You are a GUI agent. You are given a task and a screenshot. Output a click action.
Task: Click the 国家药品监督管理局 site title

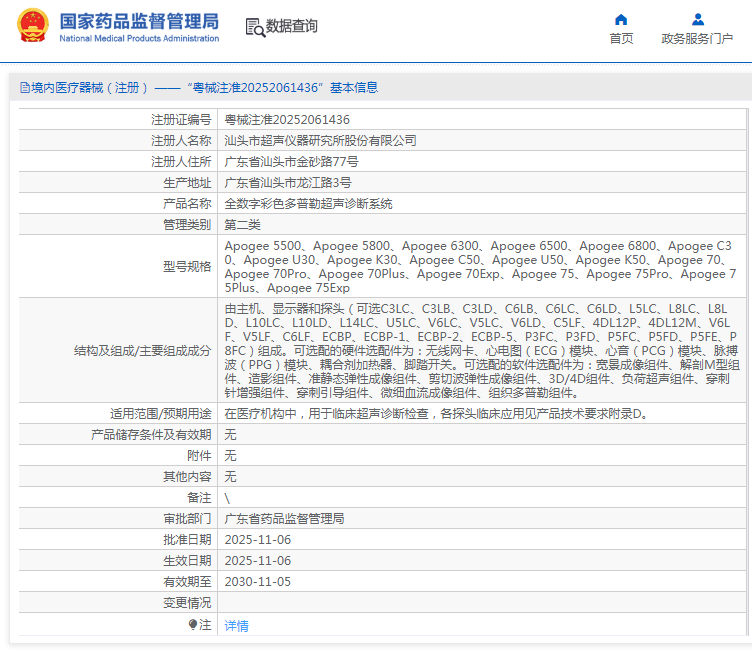click(138, 21)
